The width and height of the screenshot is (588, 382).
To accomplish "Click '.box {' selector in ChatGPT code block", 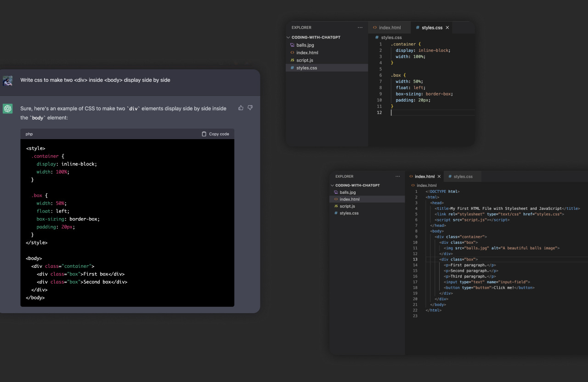I will pyautogui.click(x=40, y=196).
